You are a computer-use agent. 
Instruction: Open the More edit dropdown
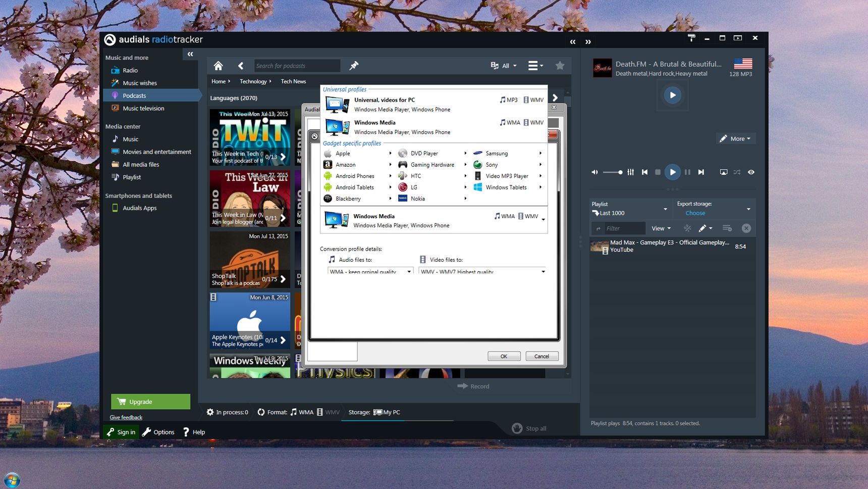[735, 138]
